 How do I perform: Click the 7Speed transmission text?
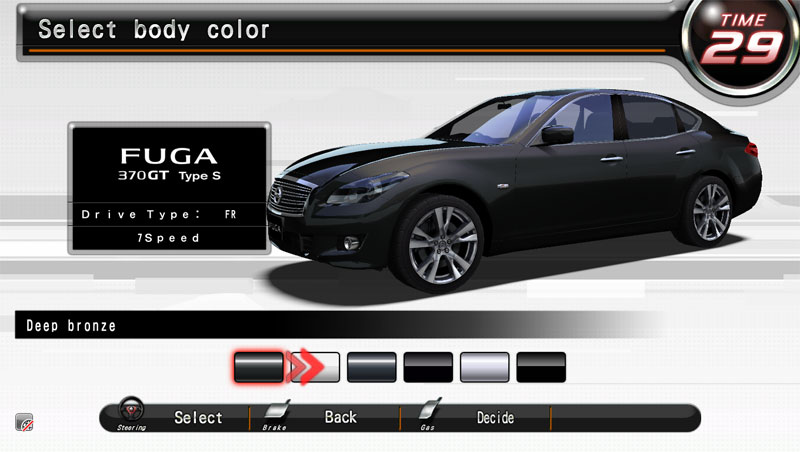168,238
